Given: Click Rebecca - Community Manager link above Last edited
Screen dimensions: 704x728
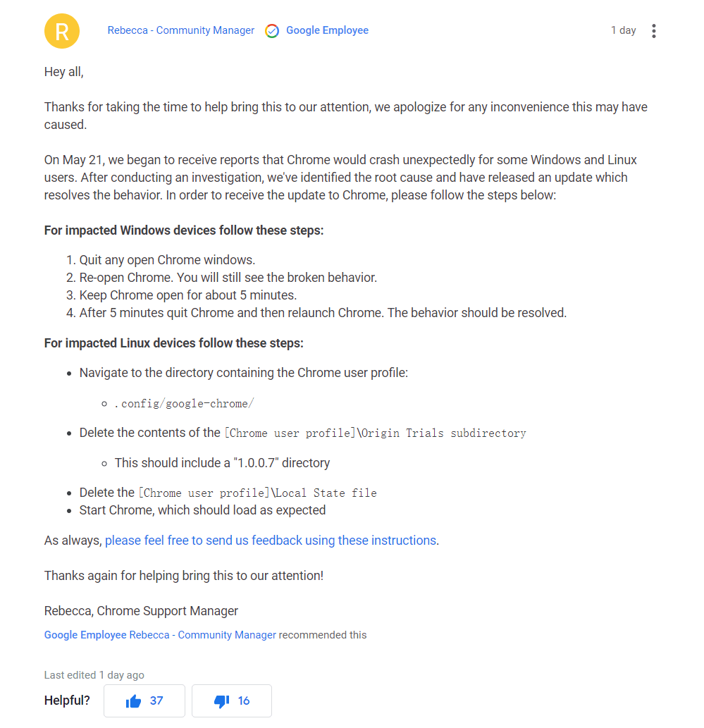Looking at the screenshot, I should [203, 635].
